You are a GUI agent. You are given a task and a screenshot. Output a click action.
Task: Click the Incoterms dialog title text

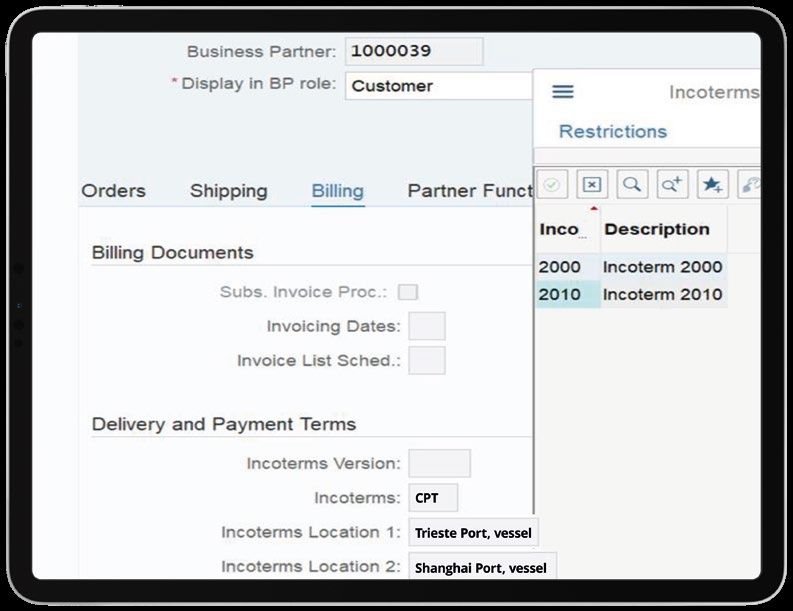click(714, 92)
